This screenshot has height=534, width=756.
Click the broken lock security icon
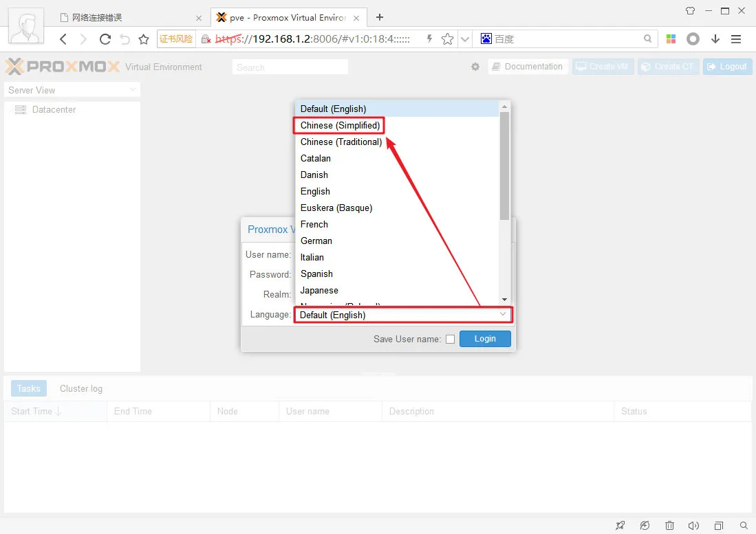pos(206,39)
